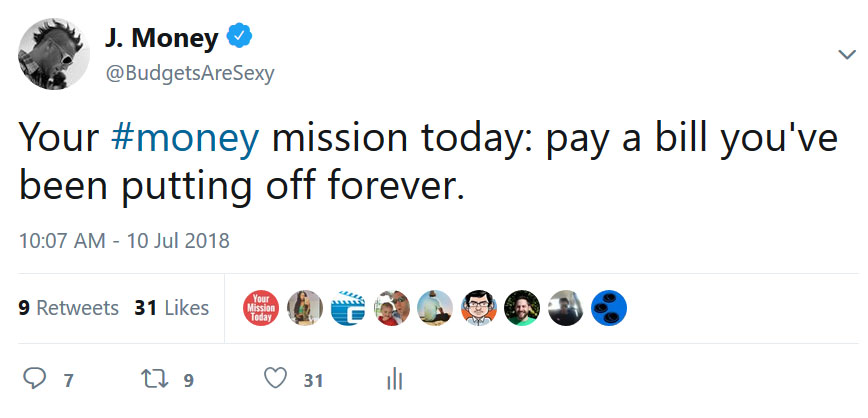This screenshot has height=418, width=868.
Task: Click the blue clapperboard avatar
Action: pyautogui.click(x=348, y=308)
